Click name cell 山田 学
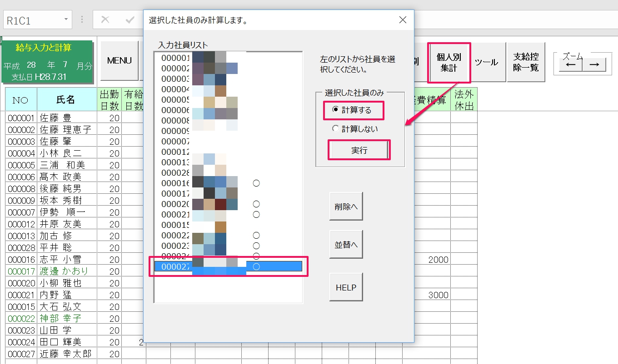Image resolution: width=618 pixels, height=364 pixels. (67, 330)
